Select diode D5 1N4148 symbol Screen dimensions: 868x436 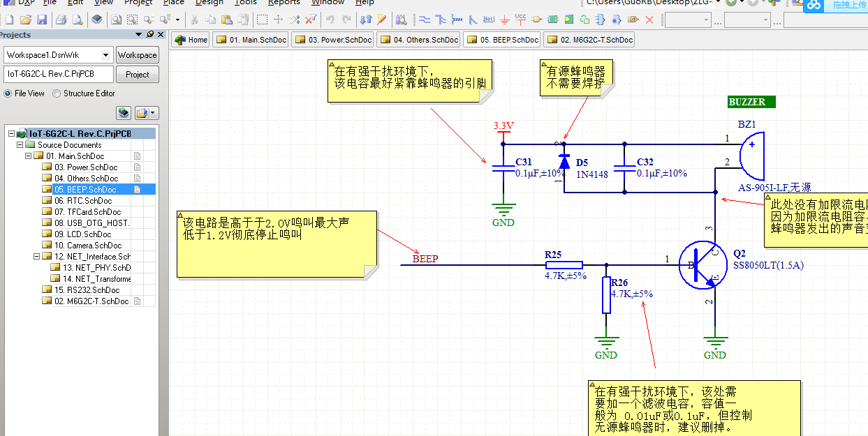tap(564, 163)
